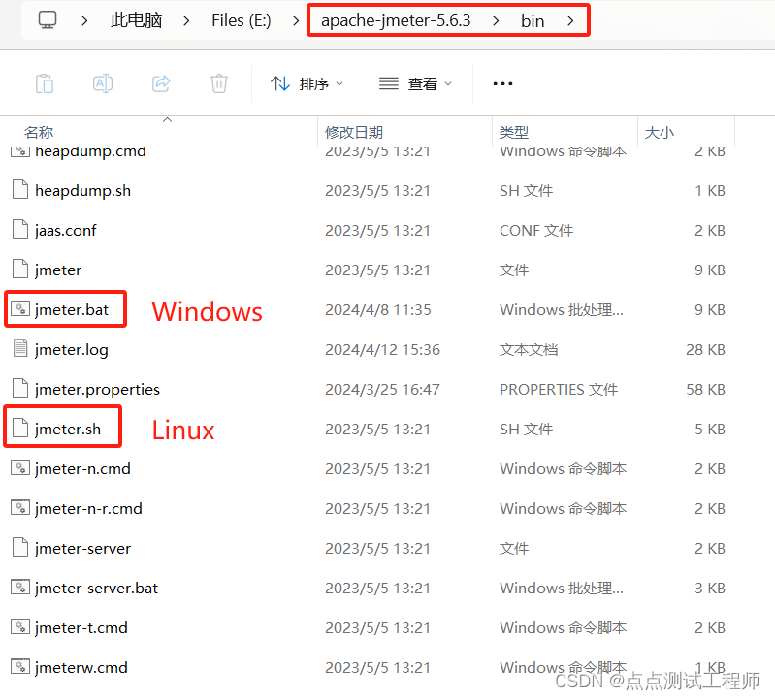775x700 pixels.
Task: Click the jmeter.log text document icon
Action: pos(20,349)
